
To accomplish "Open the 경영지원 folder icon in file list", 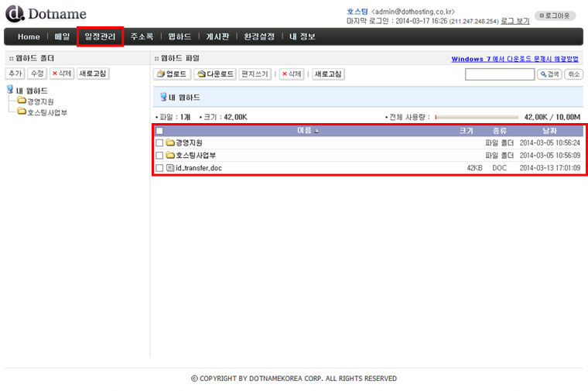I will click(170, 143).
